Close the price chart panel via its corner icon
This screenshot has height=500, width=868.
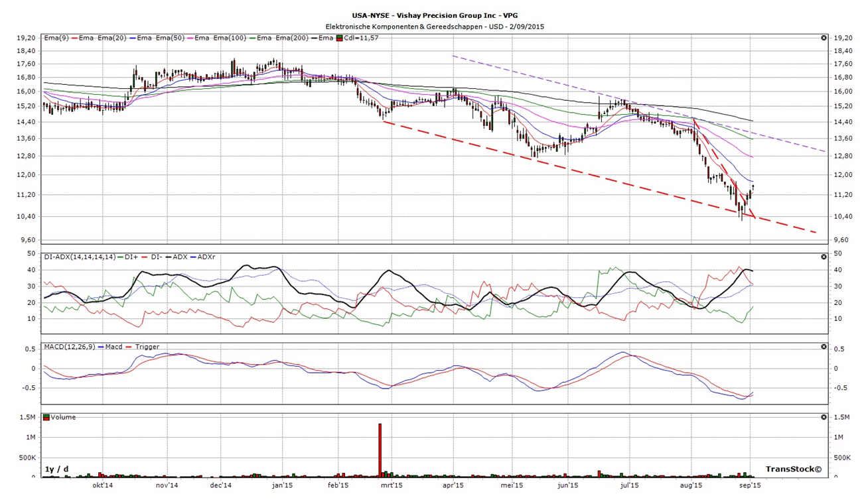[824, 38]
